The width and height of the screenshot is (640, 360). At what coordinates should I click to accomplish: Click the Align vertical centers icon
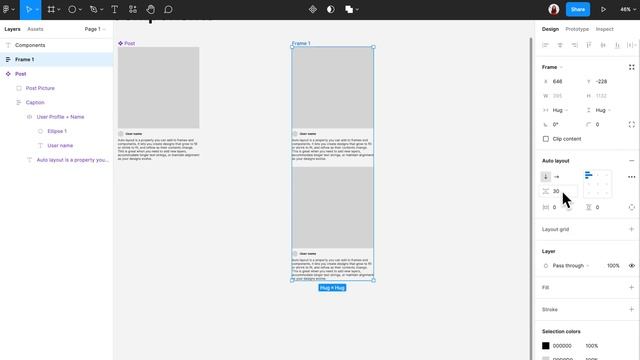603,45
